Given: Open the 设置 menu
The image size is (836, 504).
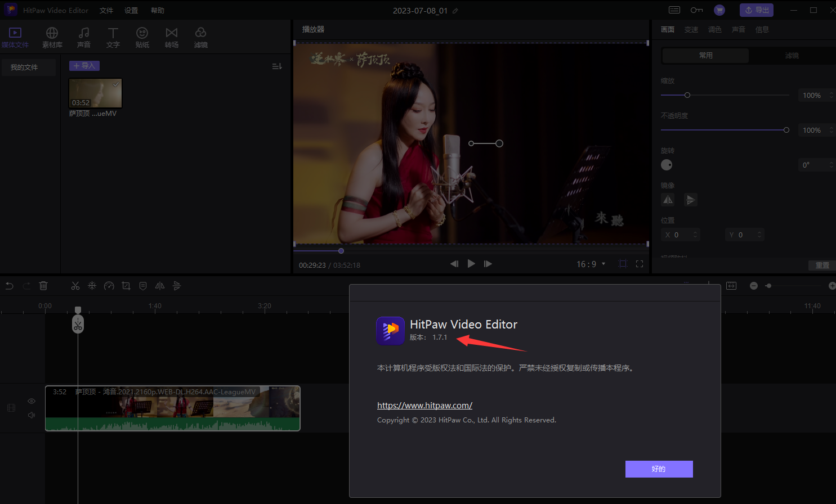Looking at the screenshot, I should click(131, 11).
